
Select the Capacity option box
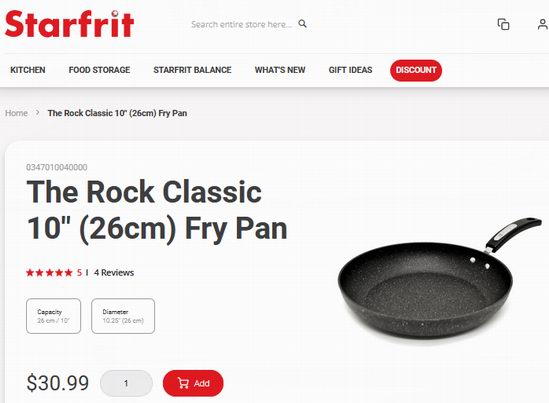pos(54,316)
